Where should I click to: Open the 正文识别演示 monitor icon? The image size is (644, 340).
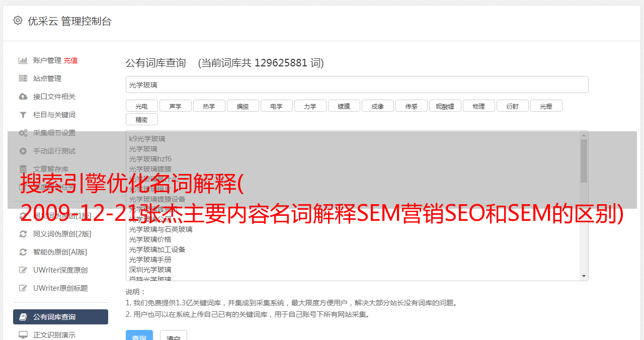click(23, 334)
